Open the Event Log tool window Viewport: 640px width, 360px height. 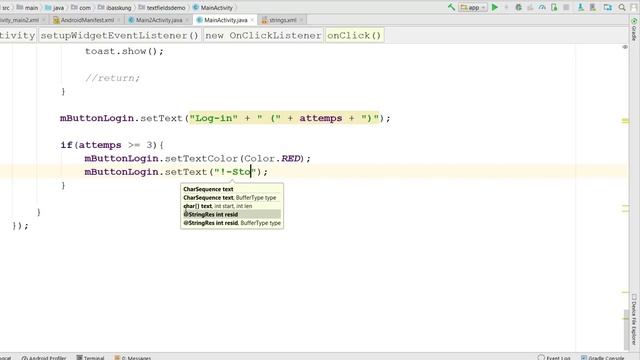tap(554, 358)
